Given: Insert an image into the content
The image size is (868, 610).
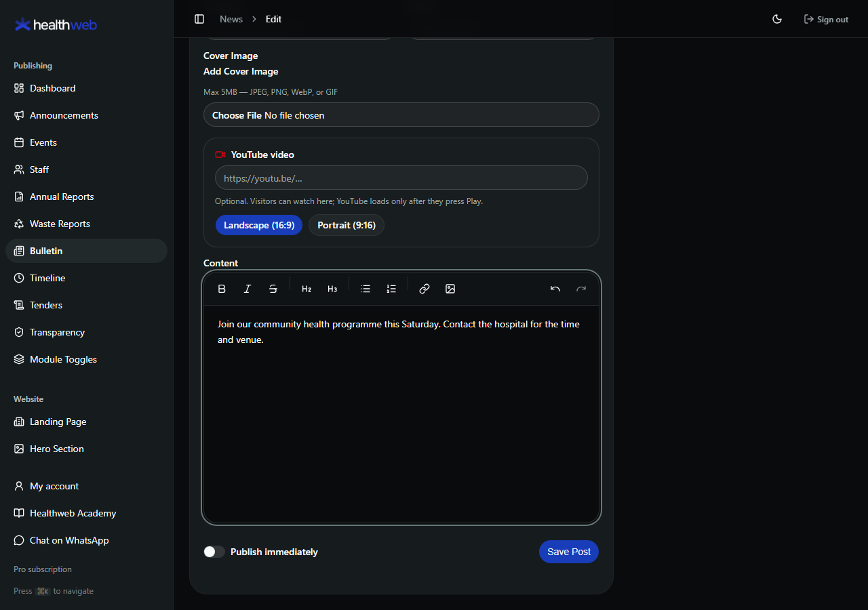Looking at the screenshot, I should click(450, 289).
